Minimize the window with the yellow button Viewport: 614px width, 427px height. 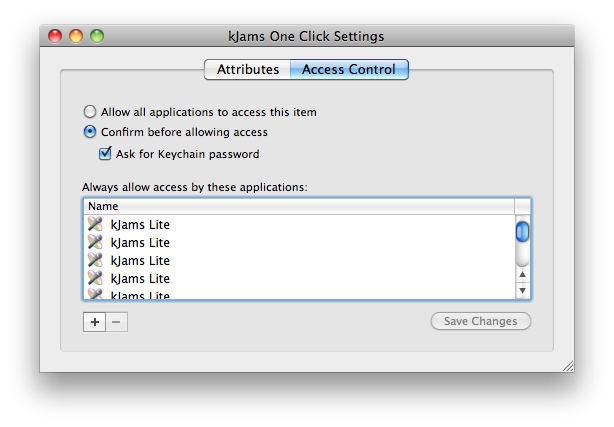[x=77, y=37]
